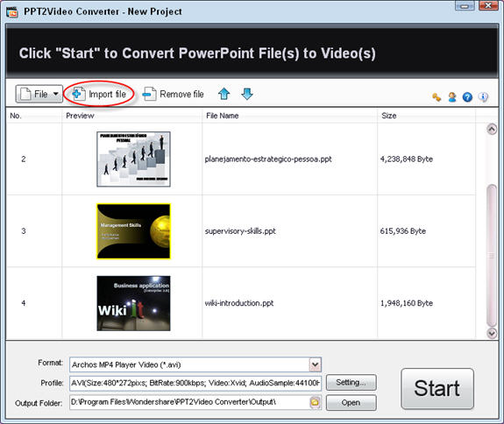Click the key register icon
The height and width of the screenshot is (424, 504).
pyautogui.click(x=437, y=97)
